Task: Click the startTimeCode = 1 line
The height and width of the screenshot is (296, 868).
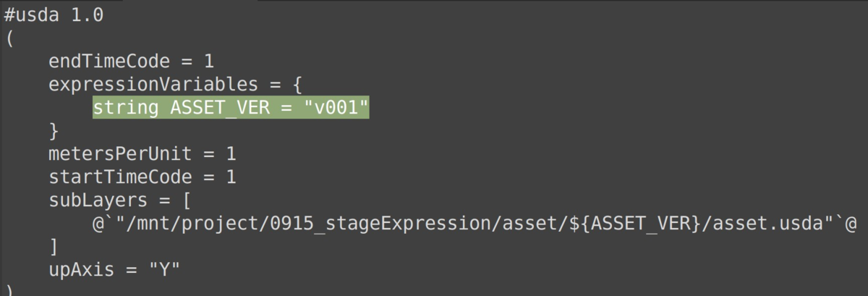Action: [142, 177]
